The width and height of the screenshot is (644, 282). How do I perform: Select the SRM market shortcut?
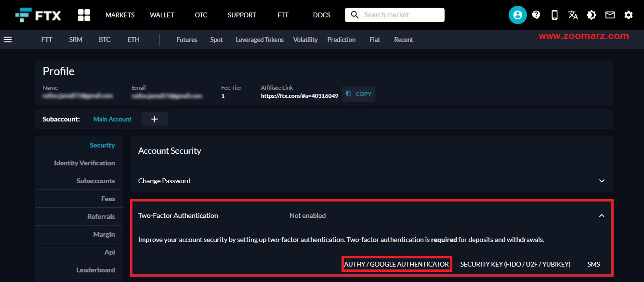(x=76, y=40)
